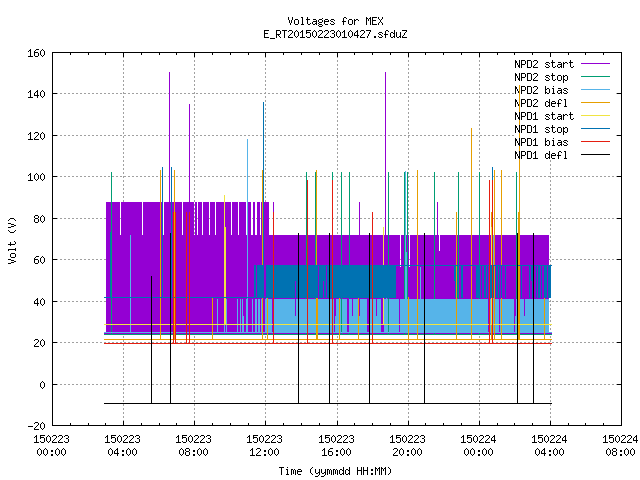Click the 150223 20:00 time tick label
The height and width of the screenshot is (480, 640).
407,446
